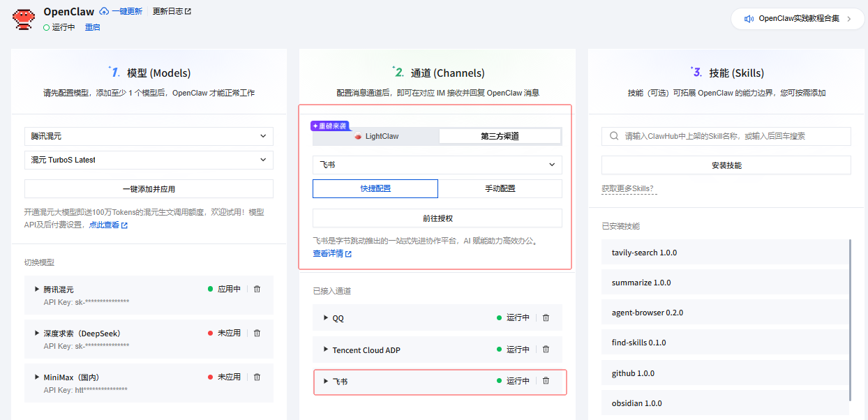
Task: Delete the Tencent Cloud ADP channel
Action: [546, 350]
